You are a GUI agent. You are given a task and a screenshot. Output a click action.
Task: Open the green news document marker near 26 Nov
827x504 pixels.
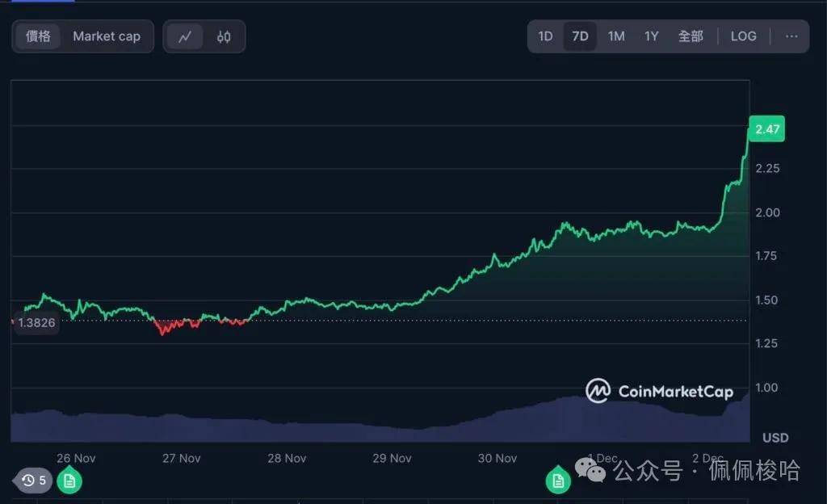click(x=69, y=481)
